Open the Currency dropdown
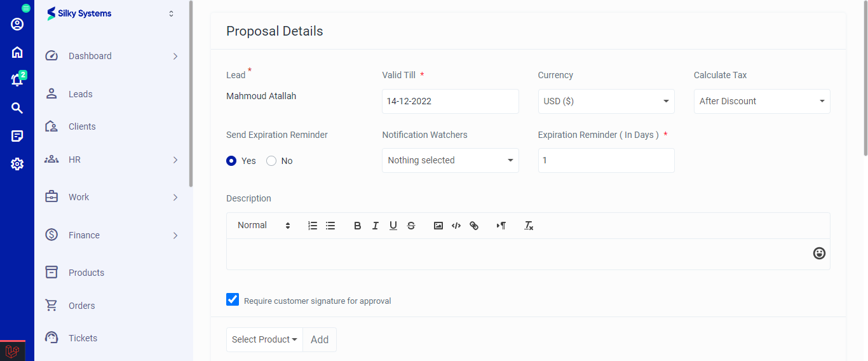This screenshot has height=361, width=868. click(x=606, y=101)
